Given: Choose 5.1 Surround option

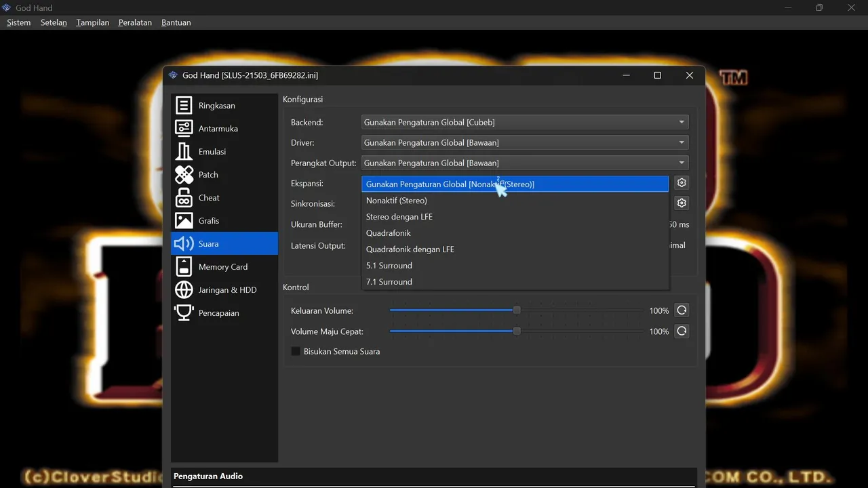Looking at the screenshot, I should pos(515,266).
